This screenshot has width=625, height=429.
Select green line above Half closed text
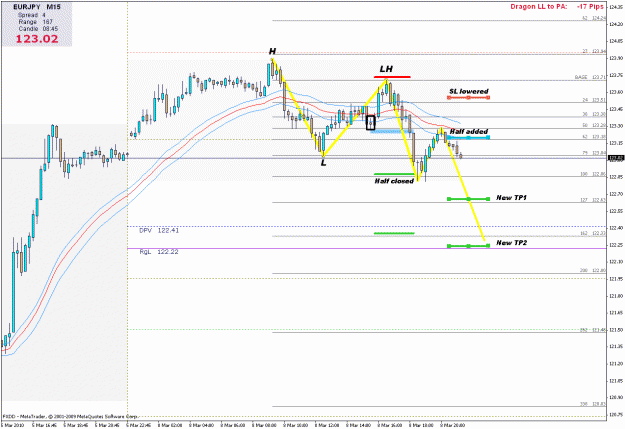394,174
